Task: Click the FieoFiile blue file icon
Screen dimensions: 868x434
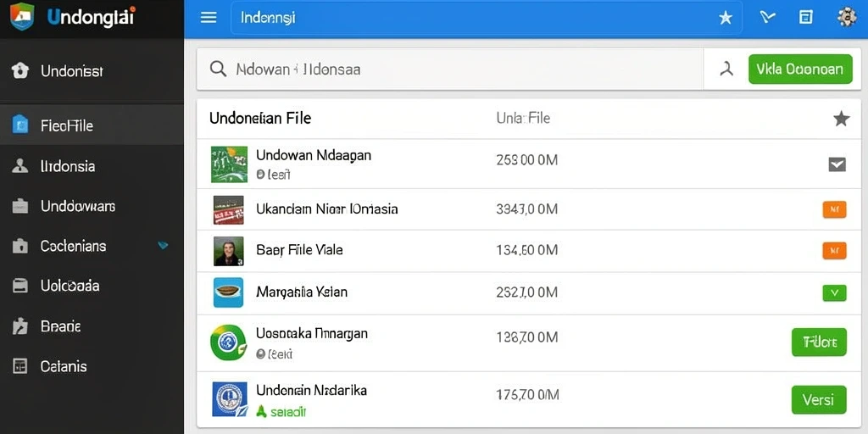Action: 20,125
